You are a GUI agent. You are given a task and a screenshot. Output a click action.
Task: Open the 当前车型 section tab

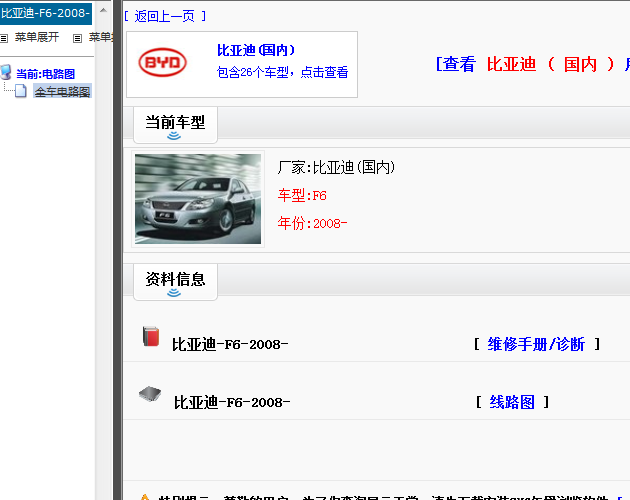click(175, 125)
